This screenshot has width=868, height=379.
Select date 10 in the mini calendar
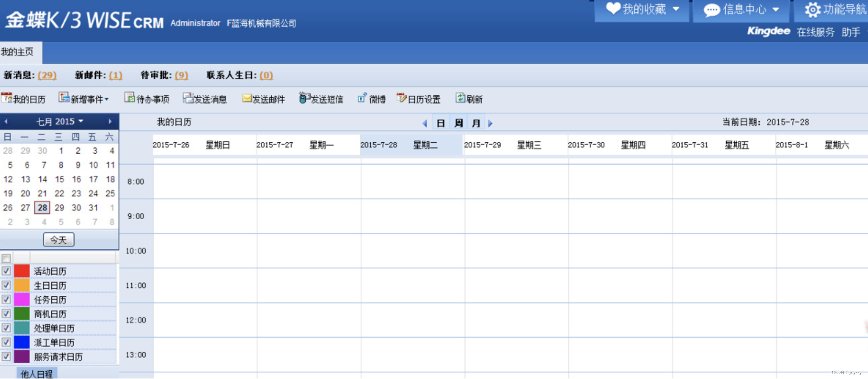click(x=93, y=165)
